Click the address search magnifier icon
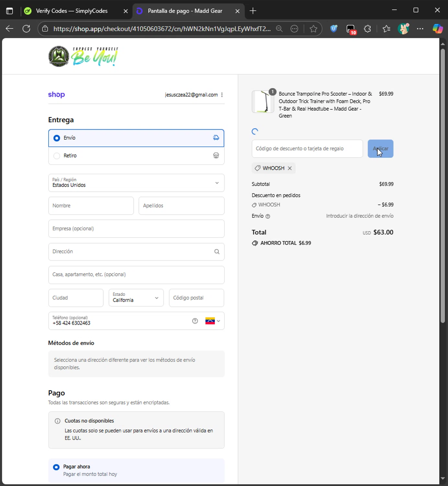Screen dimensions: 448x486 [217, 252]
